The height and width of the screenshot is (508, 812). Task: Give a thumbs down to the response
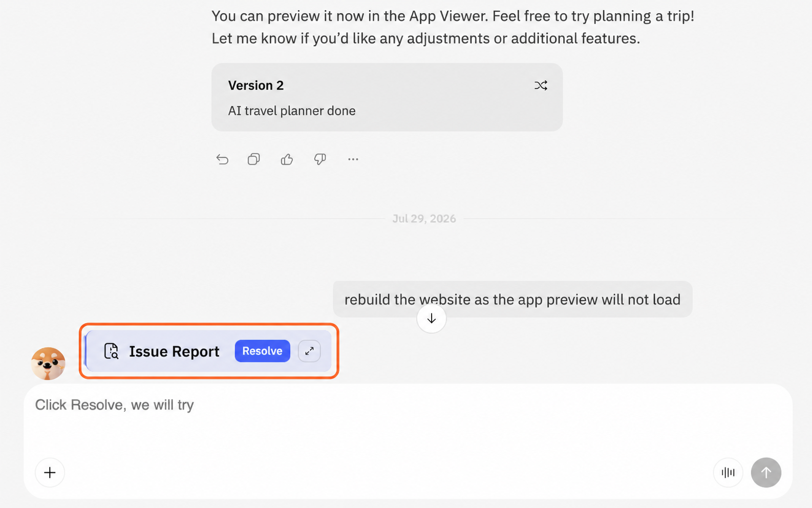point(320,159)
